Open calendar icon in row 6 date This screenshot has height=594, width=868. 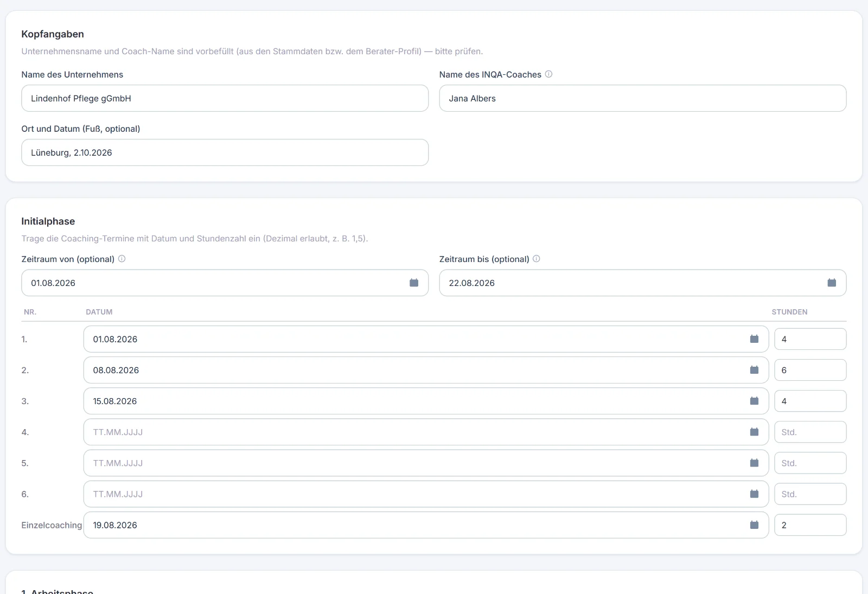754,494
